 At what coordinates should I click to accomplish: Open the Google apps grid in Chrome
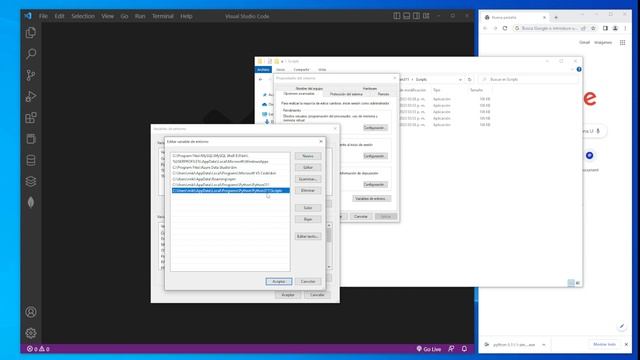tap(622, 42)
